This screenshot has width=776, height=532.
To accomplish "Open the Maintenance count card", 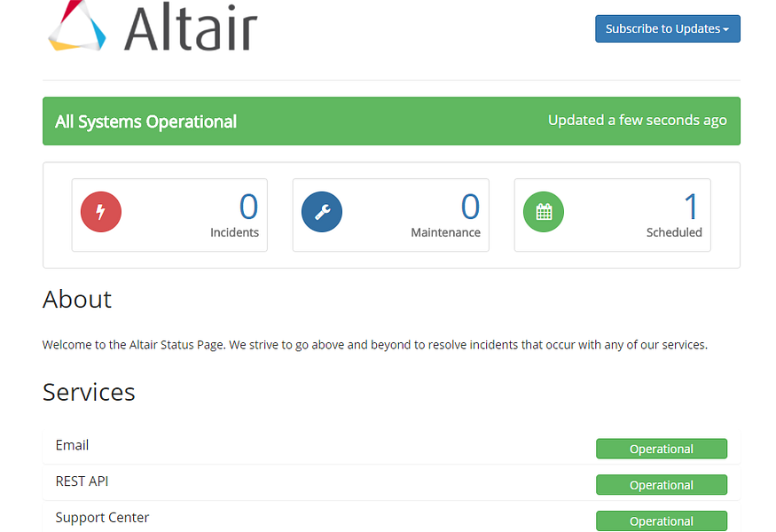I will click(391, 215).
